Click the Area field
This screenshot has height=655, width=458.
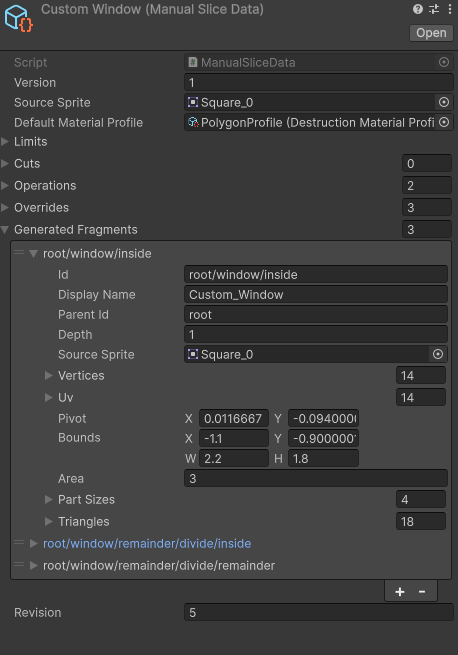(x=316, y=478)
